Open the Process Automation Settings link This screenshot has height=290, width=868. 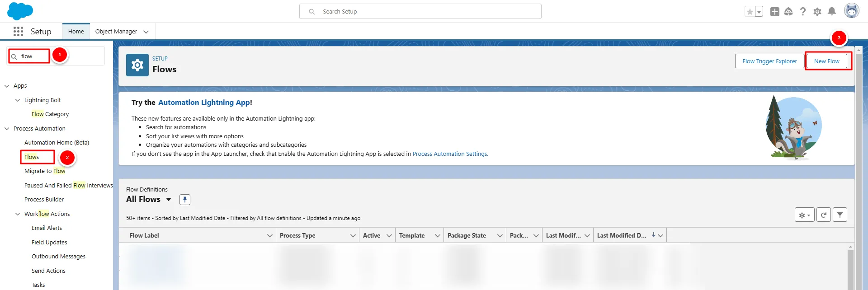[450, 154]
